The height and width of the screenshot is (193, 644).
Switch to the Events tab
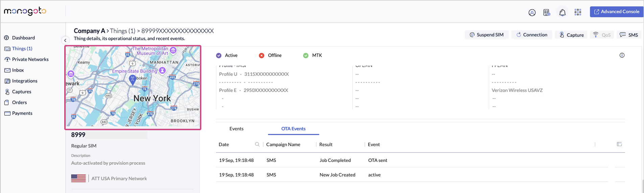[x=236, y=129]
